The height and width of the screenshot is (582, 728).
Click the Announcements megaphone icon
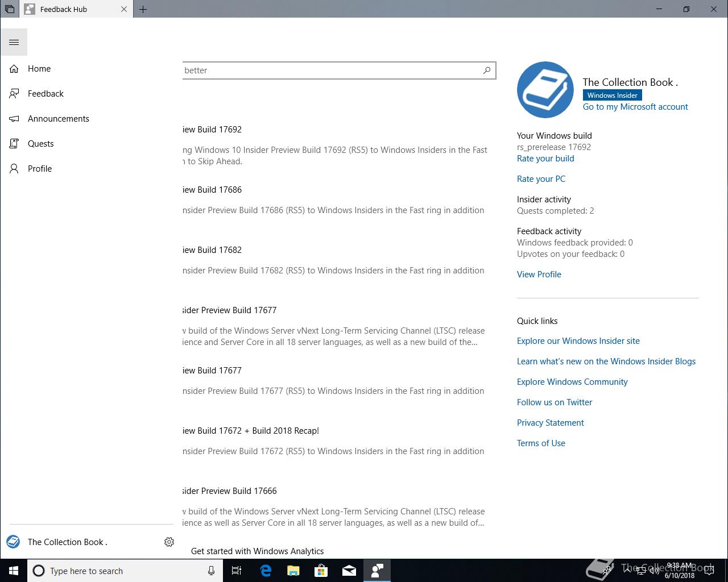(14, 119)
